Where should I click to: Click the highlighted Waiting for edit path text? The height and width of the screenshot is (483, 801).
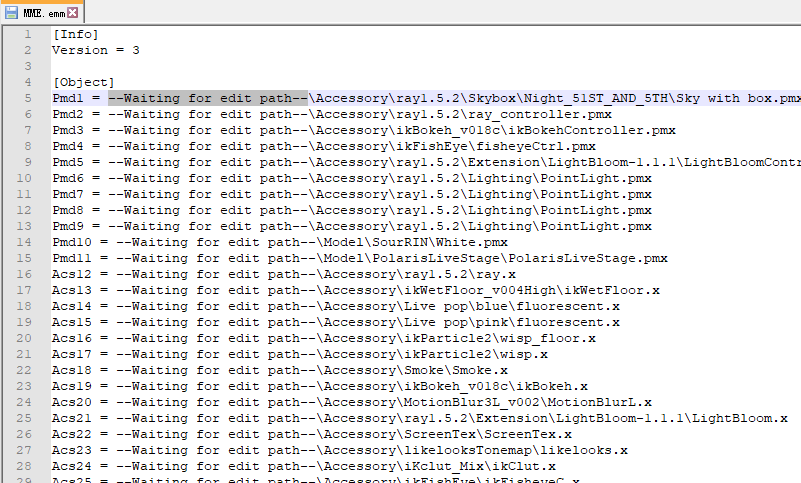tap(207, 98)
